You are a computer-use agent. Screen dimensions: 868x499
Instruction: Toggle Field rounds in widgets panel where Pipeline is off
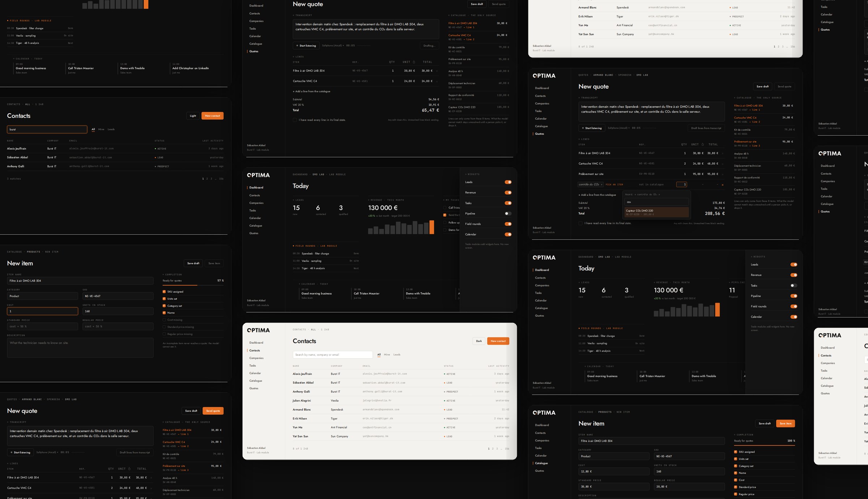508,224
